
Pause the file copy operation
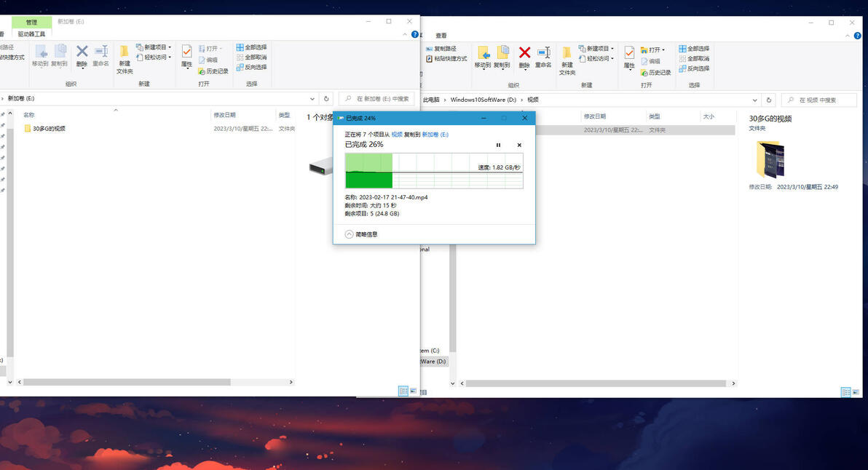point(498,145)
